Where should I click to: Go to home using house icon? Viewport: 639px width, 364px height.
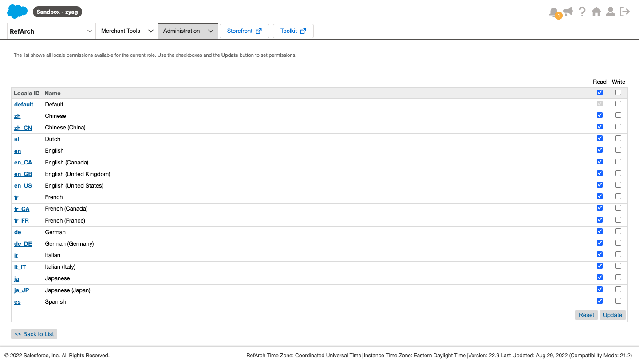coord(596,12)
